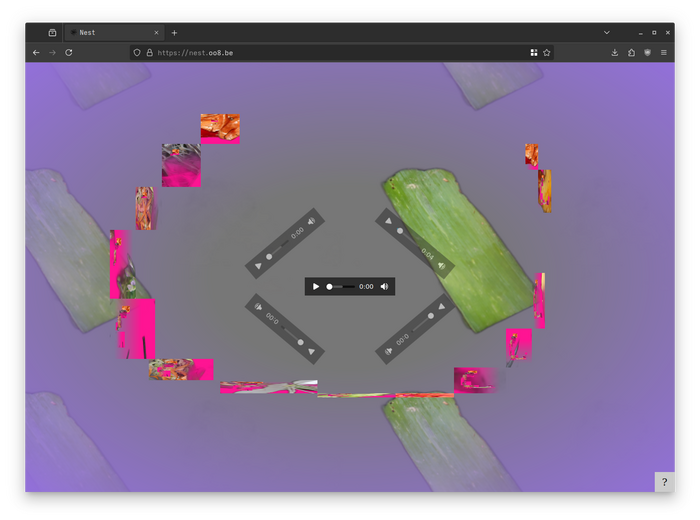Image resolution: width=700 pixels, height=520 pixels.
Task: Mute the tilted audio player showing 0:04
Action: (442, 266)
